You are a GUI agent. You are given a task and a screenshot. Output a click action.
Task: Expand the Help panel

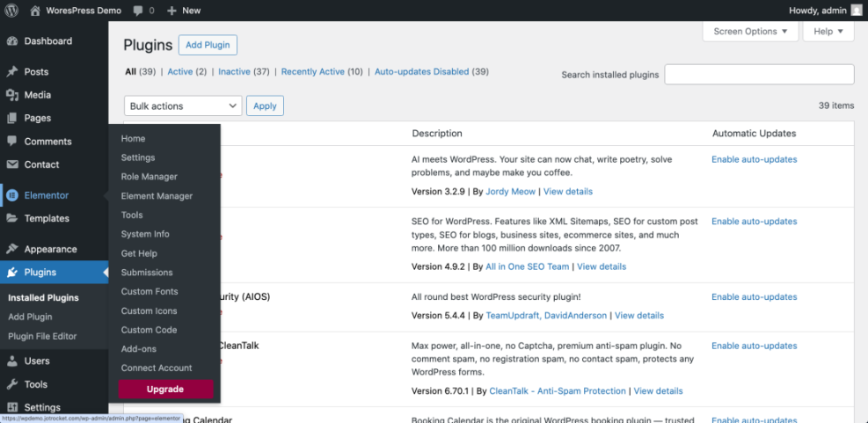828,32
